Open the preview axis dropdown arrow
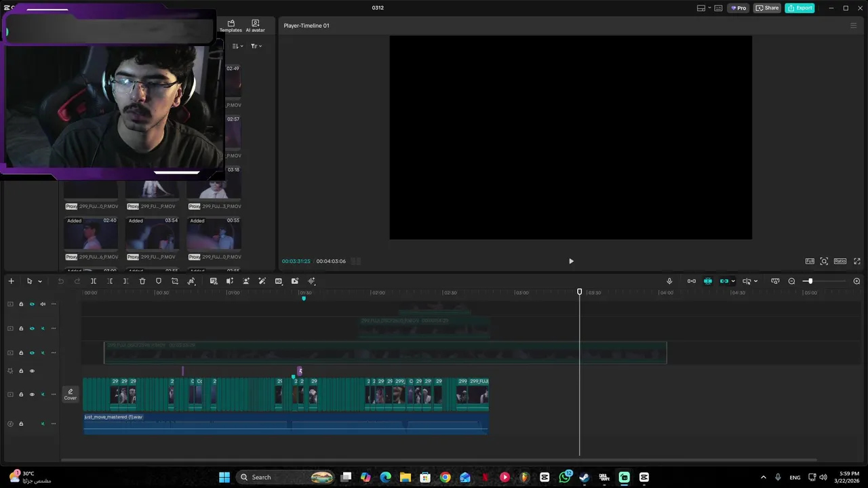This screenshot has width=868, height=488. pos(755,281)
